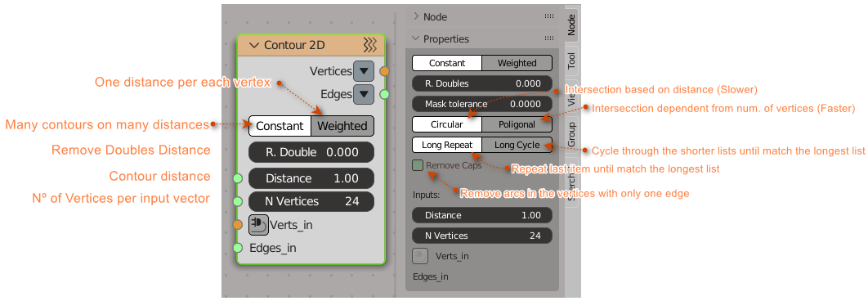This screenshot has width=868, height=301.
Task: Expand the Node panel section
Action: pos(416,16)
